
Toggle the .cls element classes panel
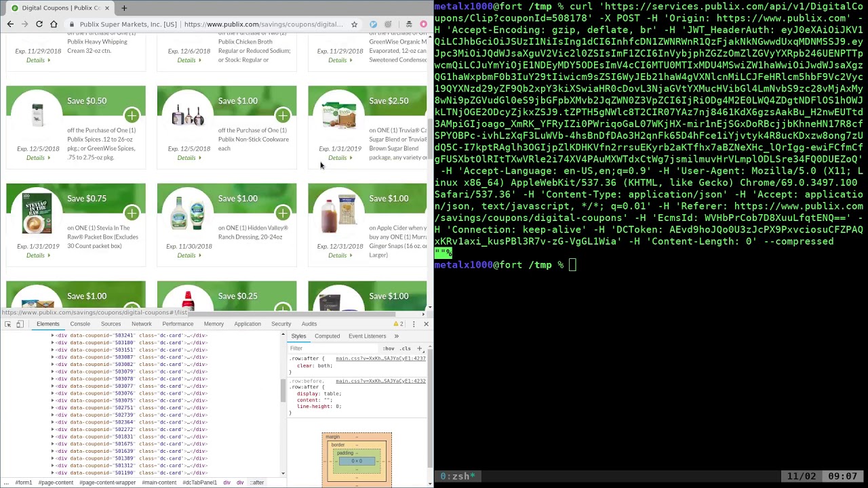[405, 348]
